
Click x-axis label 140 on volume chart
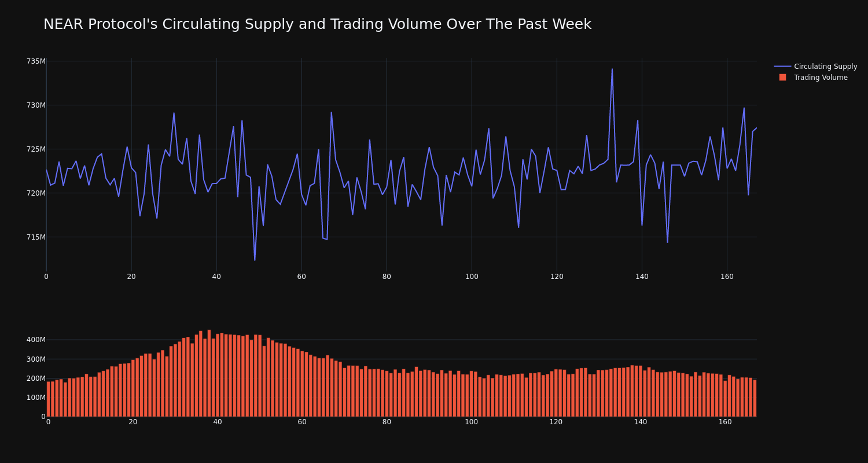641,422
